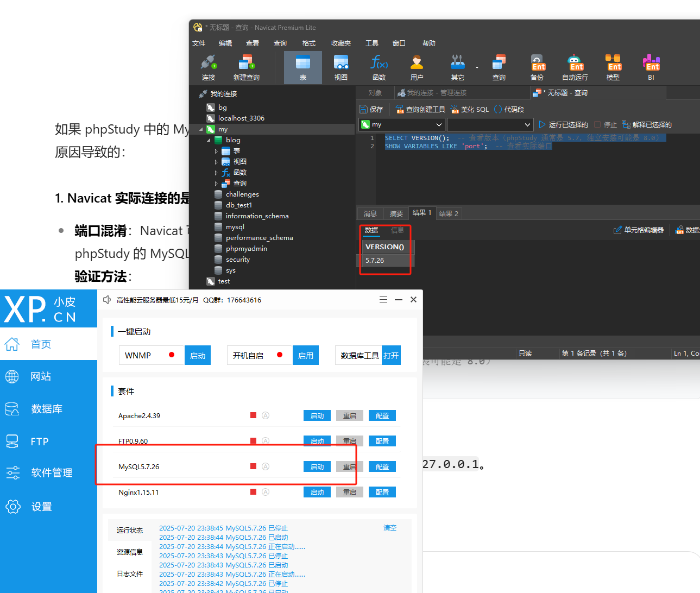Open 软件管理 (Software Management) in the phpStudy sidebar

click(x=48, y=473)
